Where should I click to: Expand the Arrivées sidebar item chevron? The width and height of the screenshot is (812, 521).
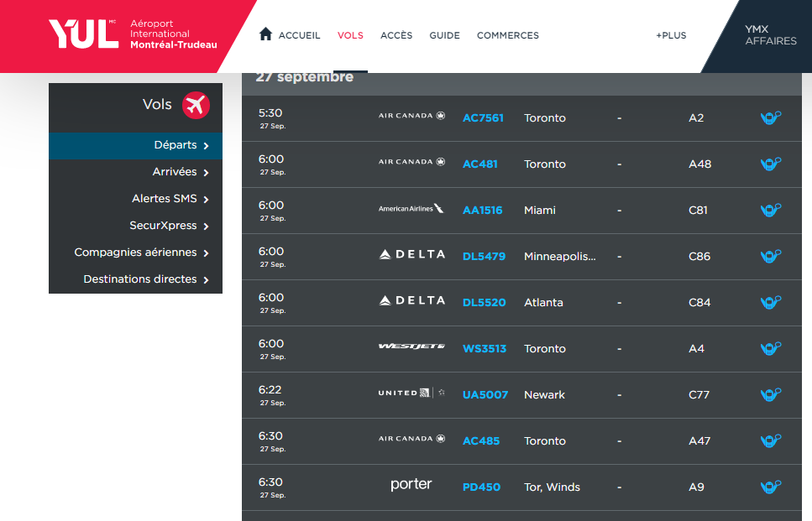click(x=206, y=172)
